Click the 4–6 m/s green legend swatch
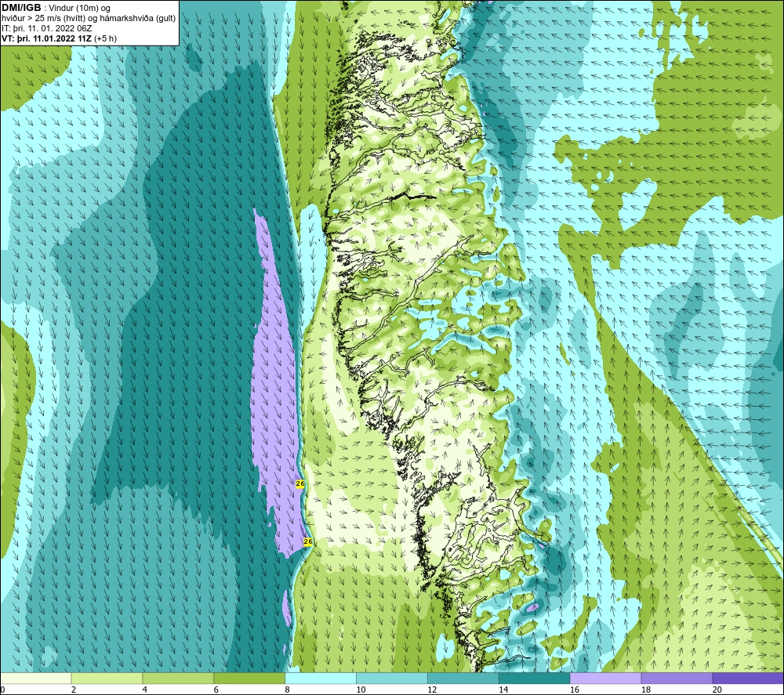Screen dimensions: 784x695 tap(178, 678)
